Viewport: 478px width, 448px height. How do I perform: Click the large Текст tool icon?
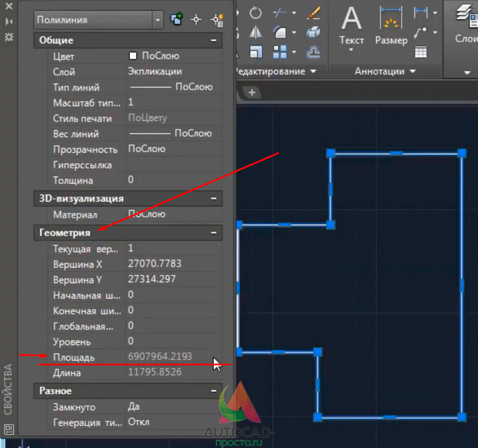point(352,19)
